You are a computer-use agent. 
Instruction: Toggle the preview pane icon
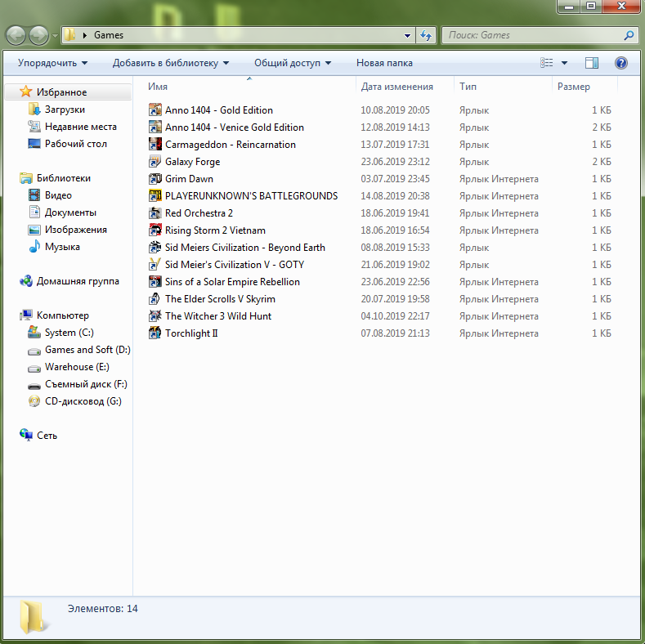[592, 63]
